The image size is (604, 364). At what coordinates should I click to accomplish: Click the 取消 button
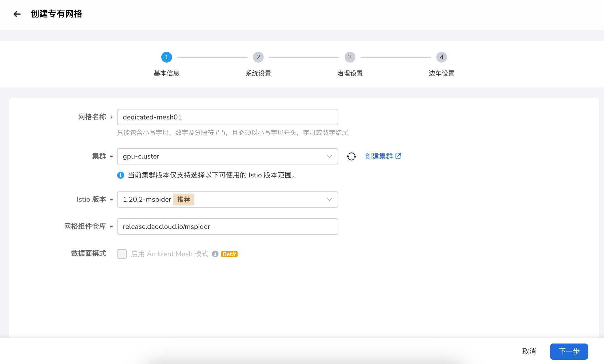point(529,351)
